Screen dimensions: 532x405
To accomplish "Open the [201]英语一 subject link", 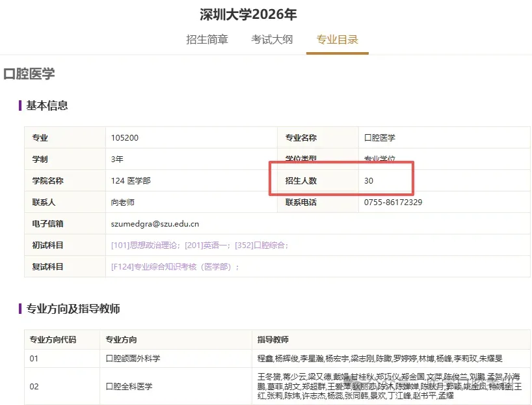I will tap(206, 245).
